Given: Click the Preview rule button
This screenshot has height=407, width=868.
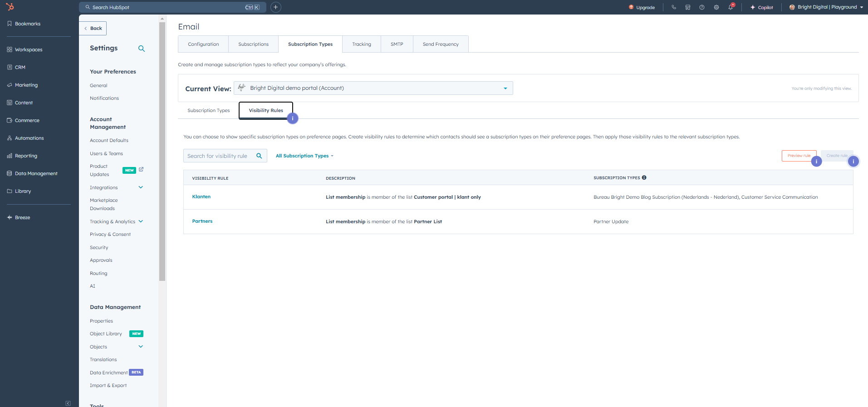Looking at the screenshot, I should click(799, 156).
